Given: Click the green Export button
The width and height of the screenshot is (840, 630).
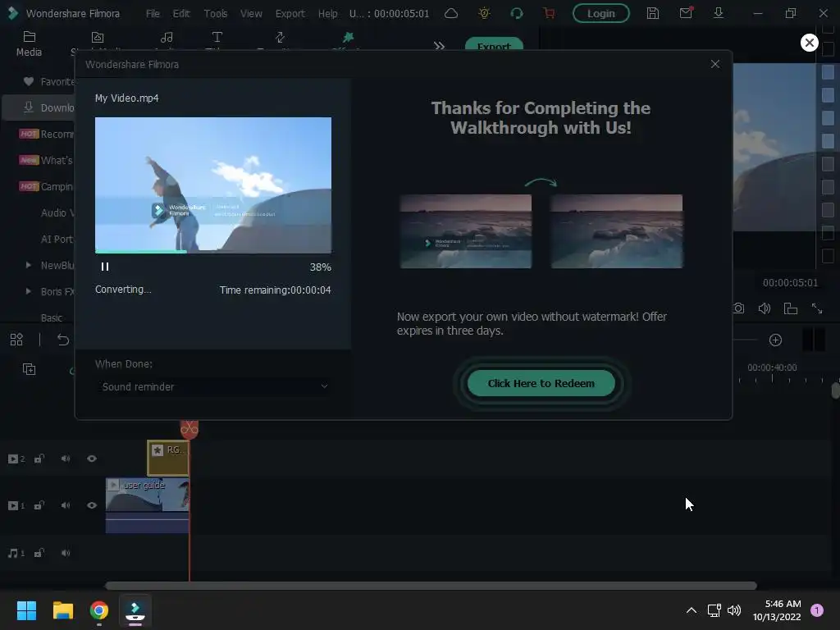Looking at the screenshot, I should point(494,44).
